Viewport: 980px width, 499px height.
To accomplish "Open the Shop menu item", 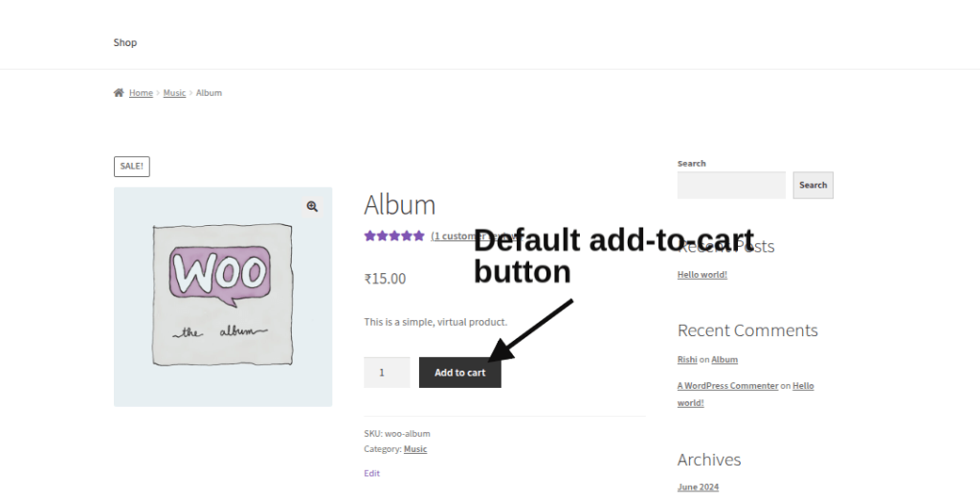I will [125, 42].
